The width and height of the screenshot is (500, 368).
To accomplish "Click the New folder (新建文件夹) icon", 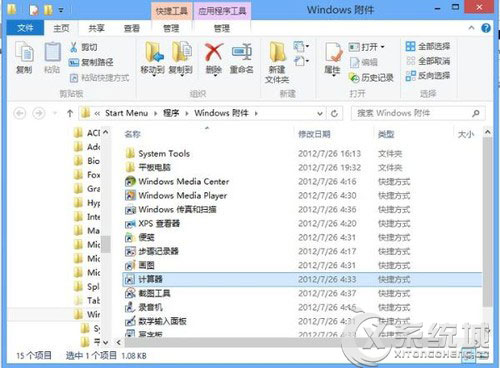I will (x=277, y=53).
